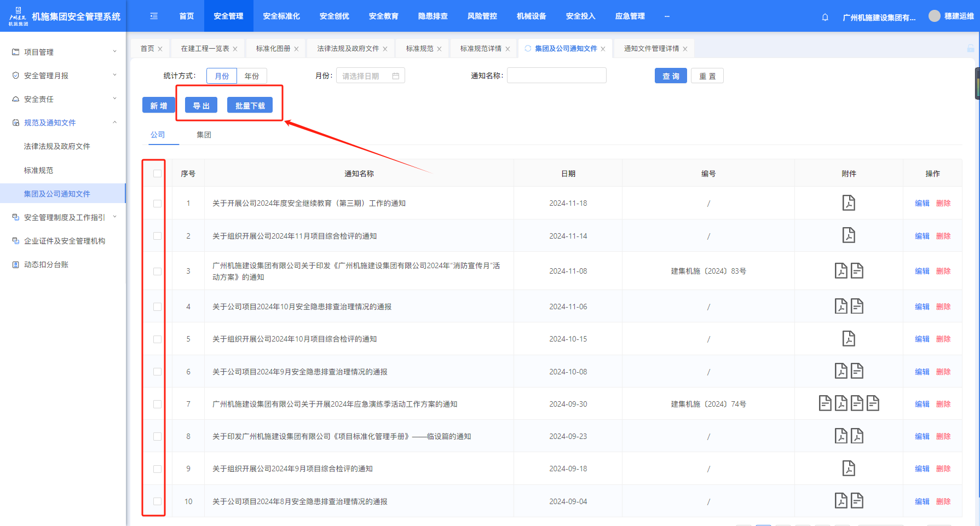Open the document attachment in row 3
The height and width of the screenshot is (526, 980).
click(857, 271)
